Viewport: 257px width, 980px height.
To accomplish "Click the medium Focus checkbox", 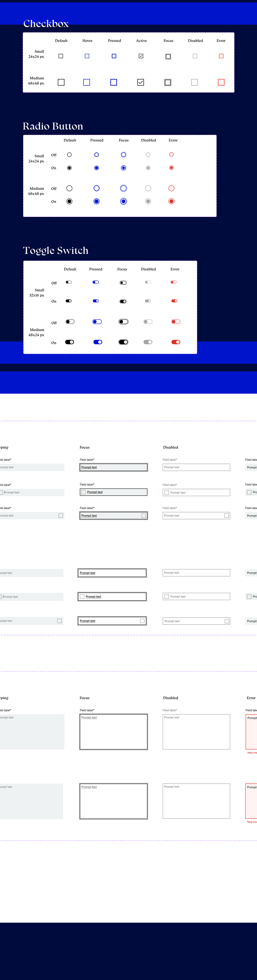I will pyautogui.click(x=168, y=82).
